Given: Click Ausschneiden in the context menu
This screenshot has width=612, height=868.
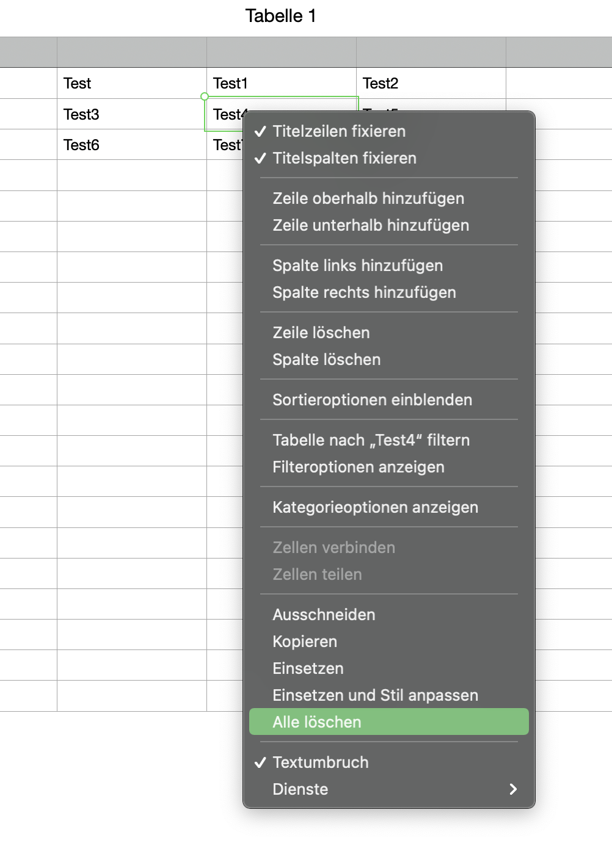Looking at the screenshot, I should [324, 615].
